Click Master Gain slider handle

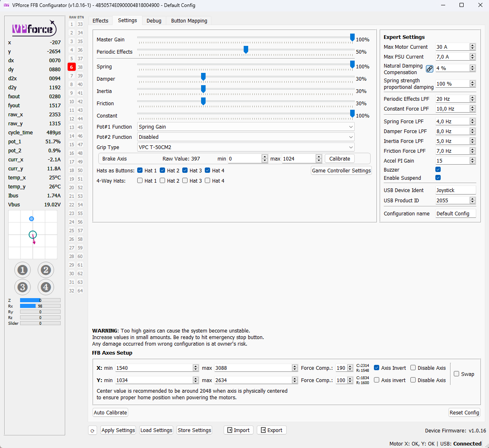pyautogui.click(x=352, y=37)
